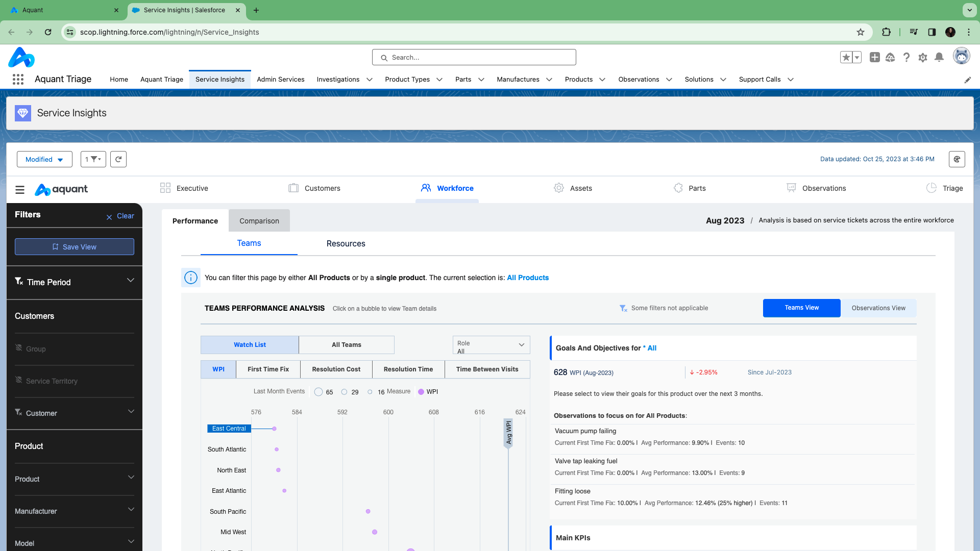
Task: Click the notifications bell icon
Action: point(939,58)
